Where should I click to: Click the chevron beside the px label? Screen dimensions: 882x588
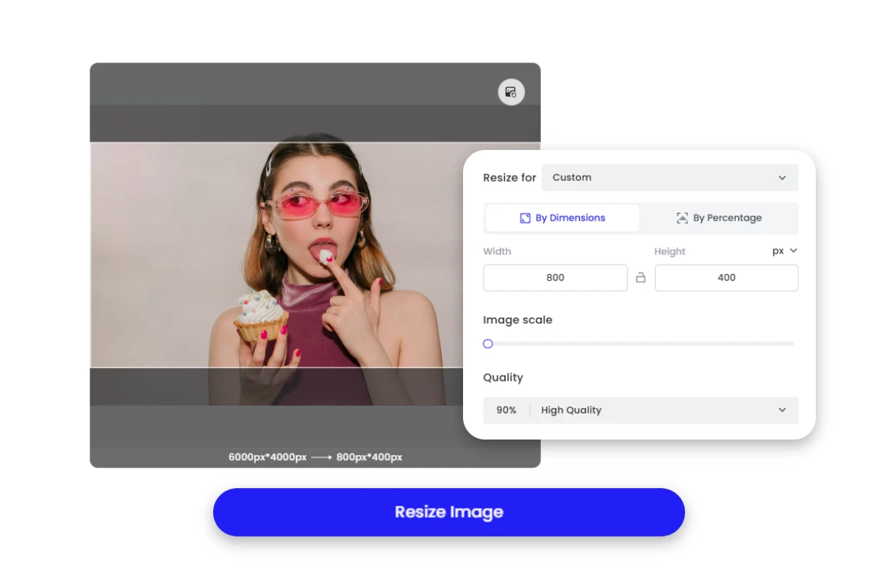(x=795, y=251)
